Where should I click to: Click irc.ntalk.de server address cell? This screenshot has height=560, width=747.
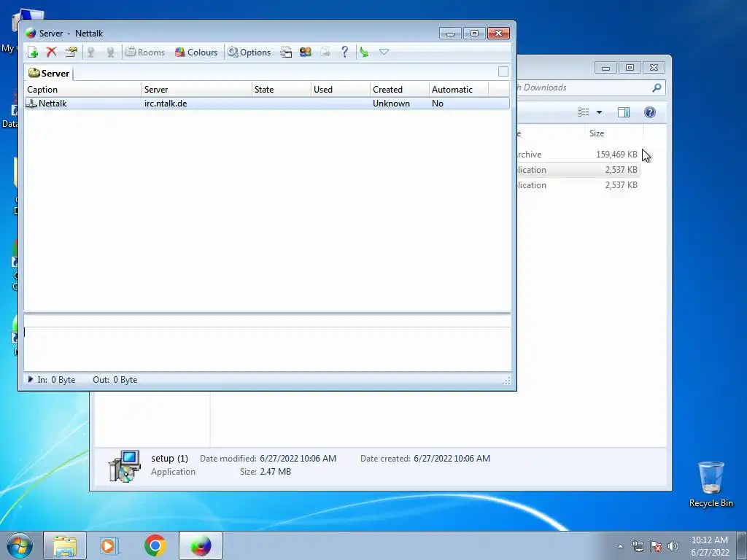coord(166,104)
